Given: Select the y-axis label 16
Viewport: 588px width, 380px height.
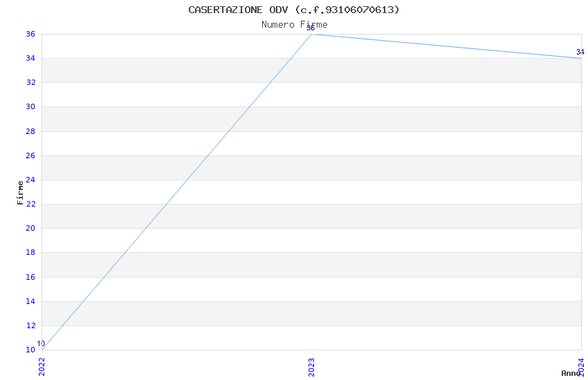Looking at the screenshot, I should coord(30,277).
